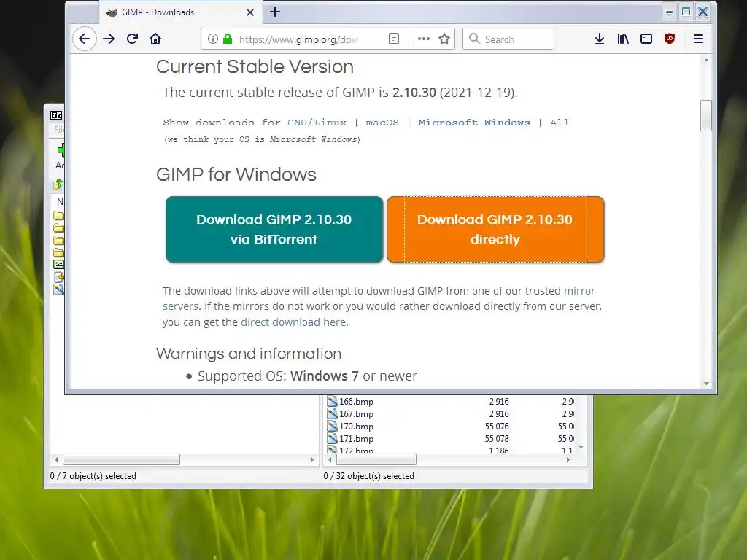Click the vertical scrollbar thumb in Firefox

(706, 115)
